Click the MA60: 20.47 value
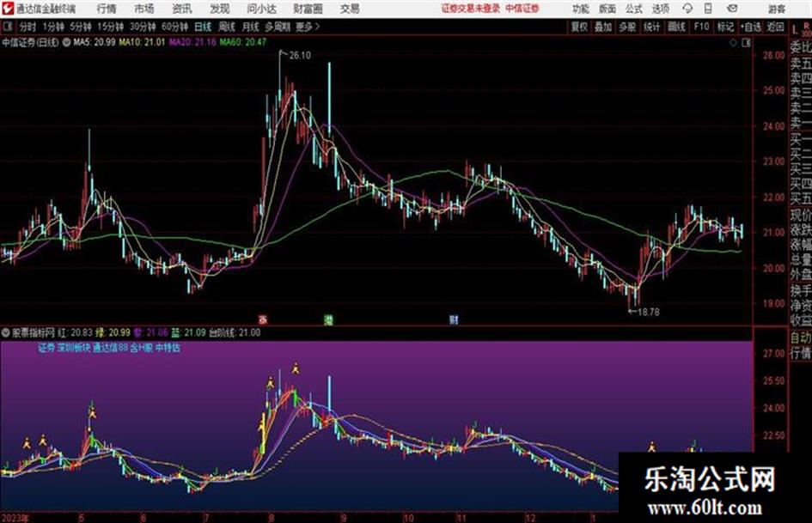Image resolution: width=812 pixels, height=523 pixels. [x=243, y=42]
